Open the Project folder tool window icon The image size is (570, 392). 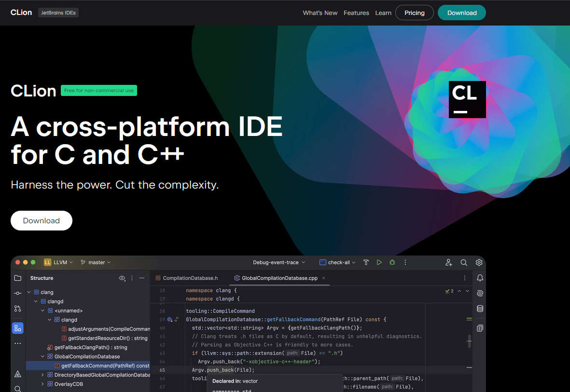(17, 278)
